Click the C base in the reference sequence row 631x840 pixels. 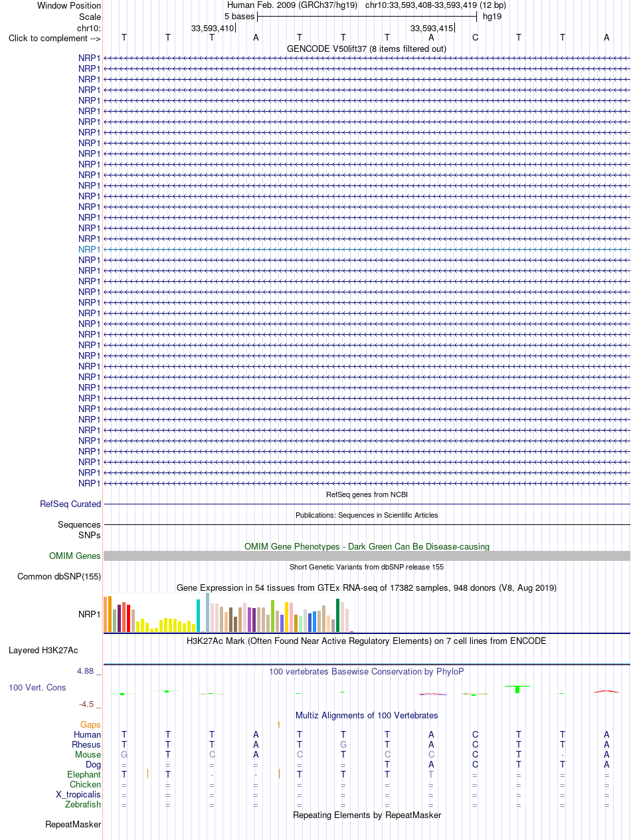(x=475, y=38)
